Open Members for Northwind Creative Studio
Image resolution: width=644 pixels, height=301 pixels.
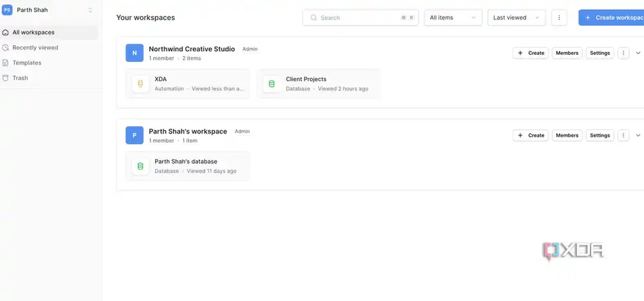tap(567, 53)
